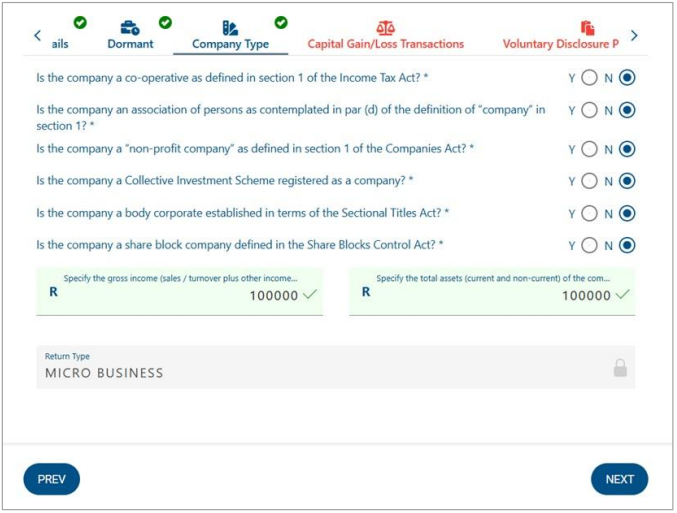The image size is (677, 513).
Task: Click the Company Type icon
Action: tap(230, 28)
